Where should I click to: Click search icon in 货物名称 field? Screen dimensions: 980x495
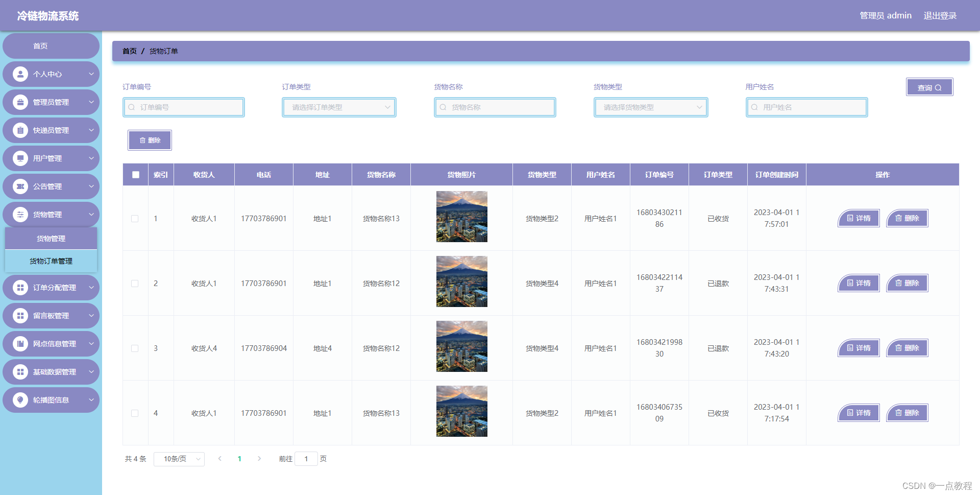443,107
